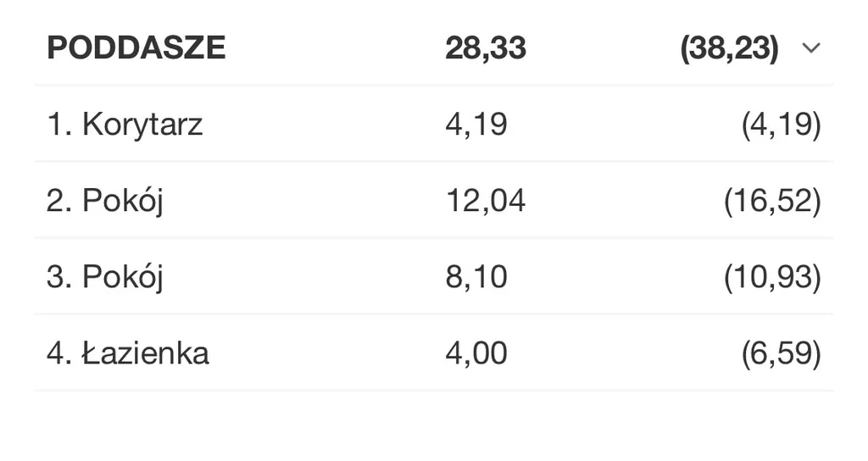Click the bold 28,33 total value

tap(486, 48)
